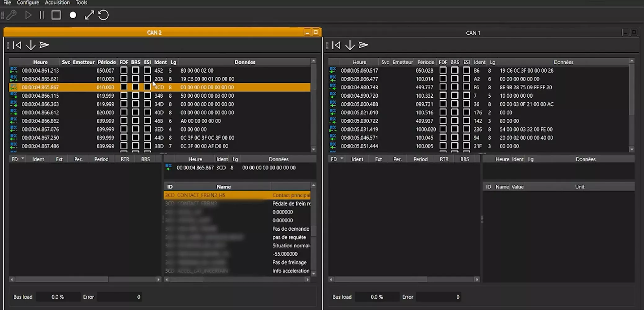The height and width of the screenshot is (310, 644).
Task: Open the FD dropdown in CAN 2 filter panel
Action: tap(23, 159)
